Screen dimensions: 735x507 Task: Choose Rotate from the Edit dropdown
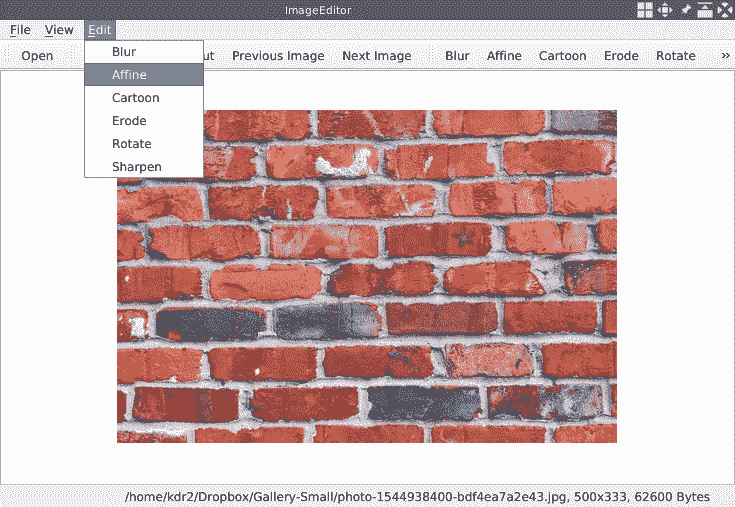[x=131, y=144]
